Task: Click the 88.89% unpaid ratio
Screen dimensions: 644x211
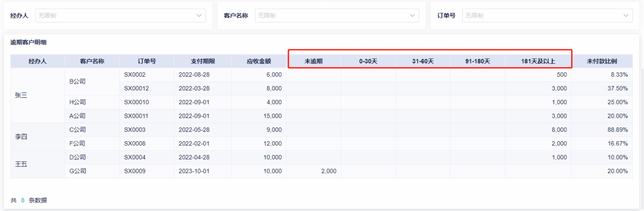Action: (x=618, y=129)
